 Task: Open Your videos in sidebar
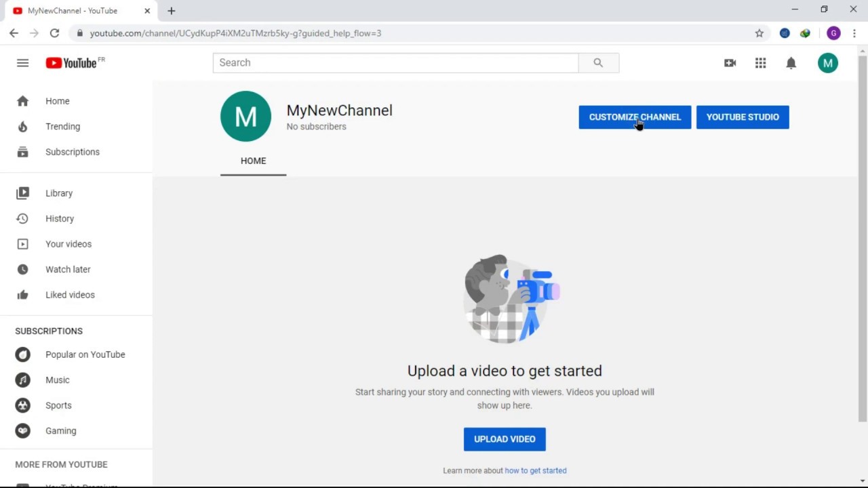coord(76,244)
